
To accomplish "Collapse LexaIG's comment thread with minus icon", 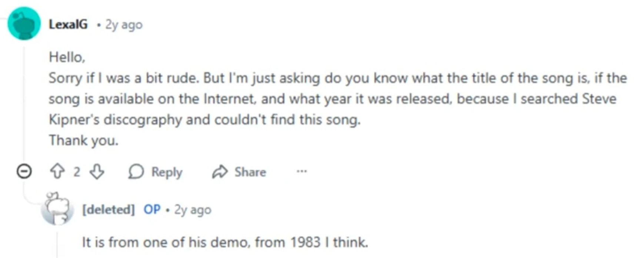I will (24, 171).
